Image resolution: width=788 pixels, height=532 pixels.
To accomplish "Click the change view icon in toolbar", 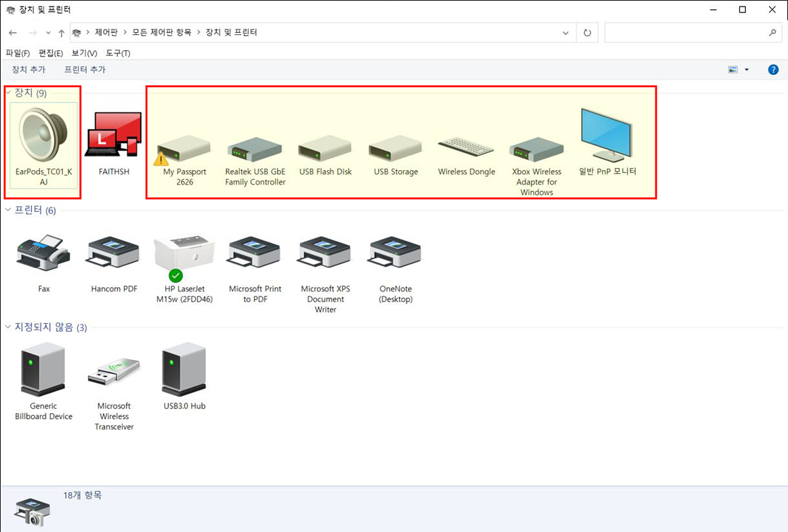I will 733,70.
